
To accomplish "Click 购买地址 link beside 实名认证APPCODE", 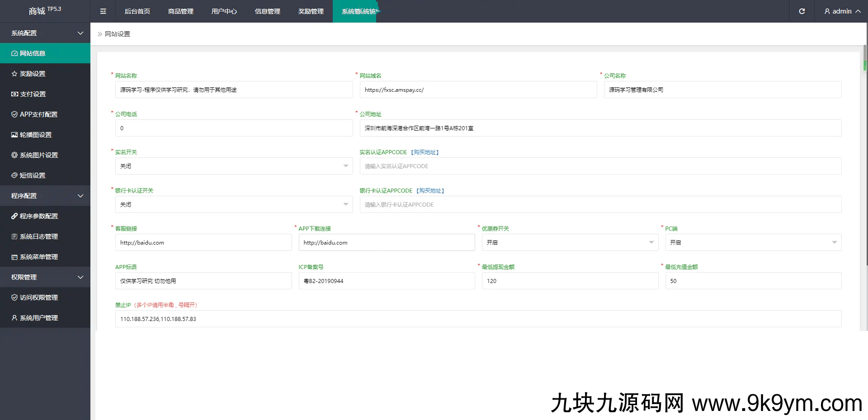I will [425, 152].
